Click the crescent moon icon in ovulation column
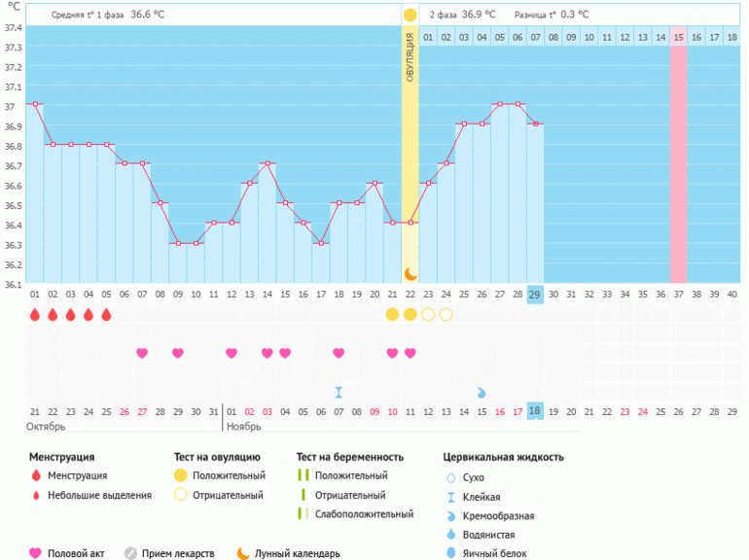This screenshot has height=560, width=749. click(x=410, y=273)
